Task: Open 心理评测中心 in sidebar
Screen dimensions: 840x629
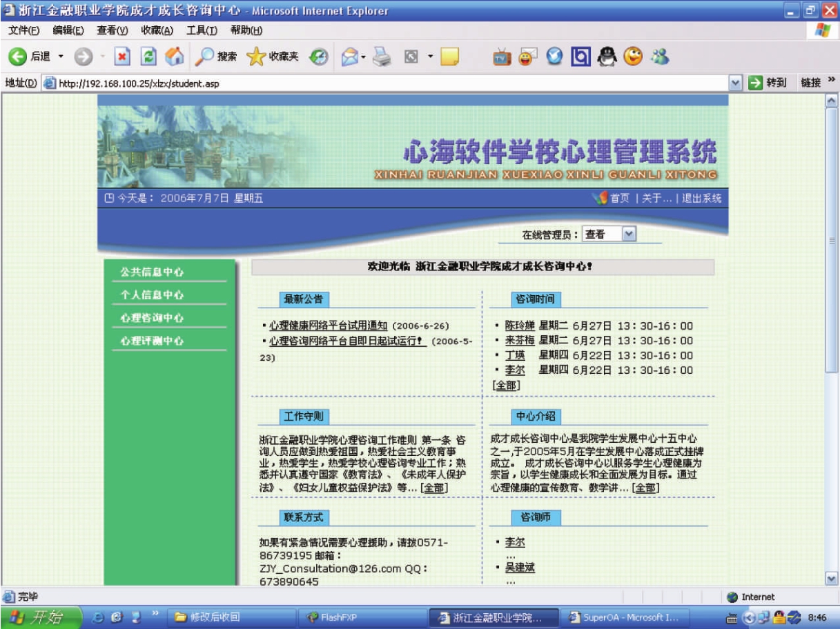Action: pos(153,341)
